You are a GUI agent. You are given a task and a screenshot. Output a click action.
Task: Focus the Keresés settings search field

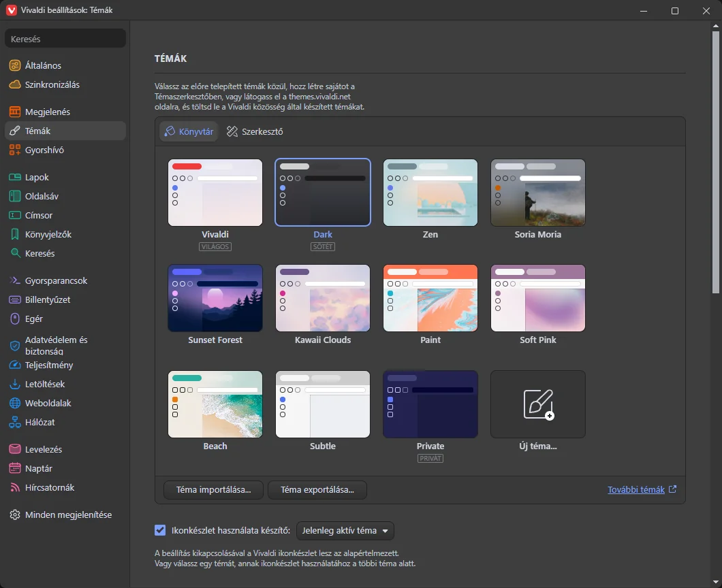[65, 39]
